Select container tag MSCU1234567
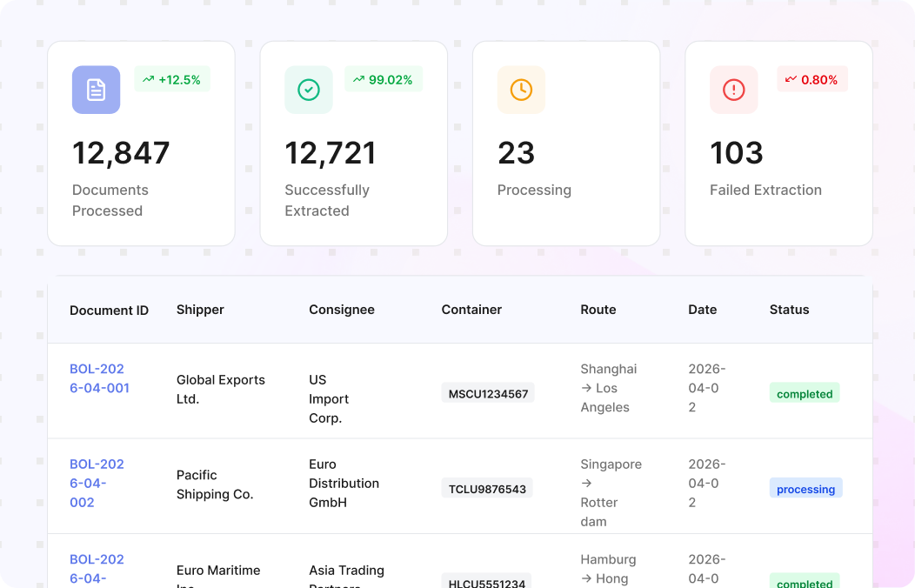915x588 pixels. click(x=488, y=394)
